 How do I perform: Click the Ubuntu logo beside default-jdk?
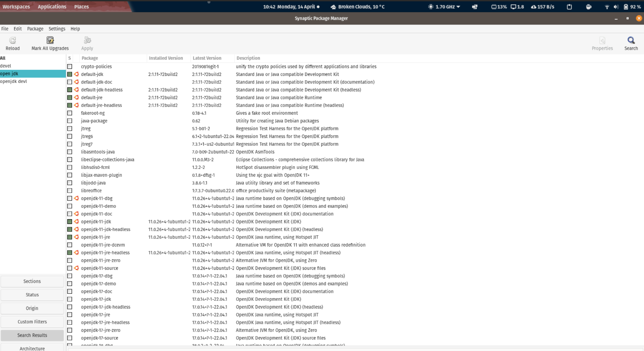tap(76, 74)
